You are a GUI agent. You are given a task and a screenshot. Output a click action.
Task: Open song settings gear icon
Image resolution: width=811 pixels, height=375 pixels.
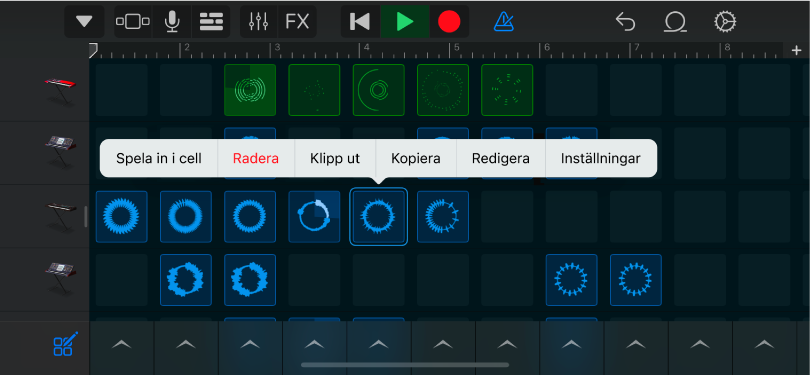pyautogui.click(x=725, y=22)
